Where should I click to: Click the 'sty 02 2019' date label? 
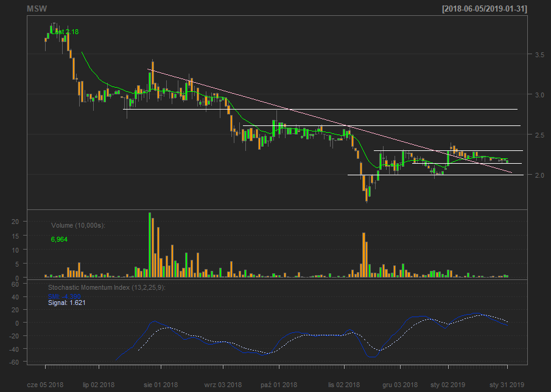448,385
